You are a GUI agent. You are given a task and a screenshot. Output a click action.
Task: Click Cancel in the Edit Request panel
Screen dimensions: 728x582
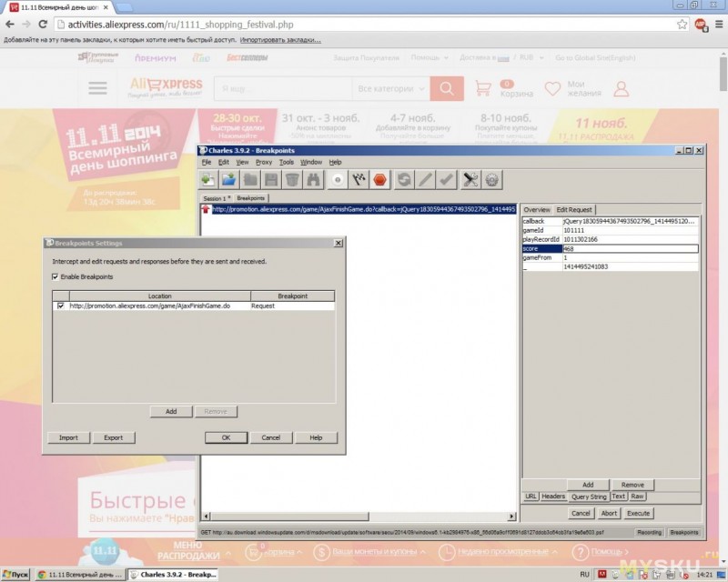pos(581,513)
